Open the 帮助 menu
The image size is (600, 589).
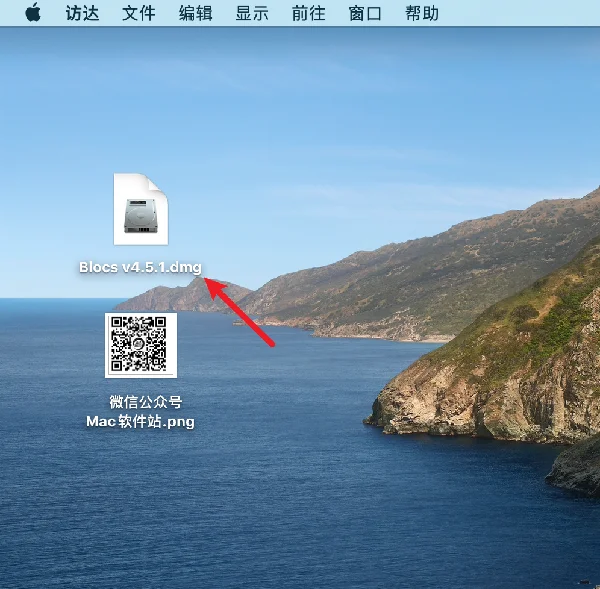pos(422,13)
